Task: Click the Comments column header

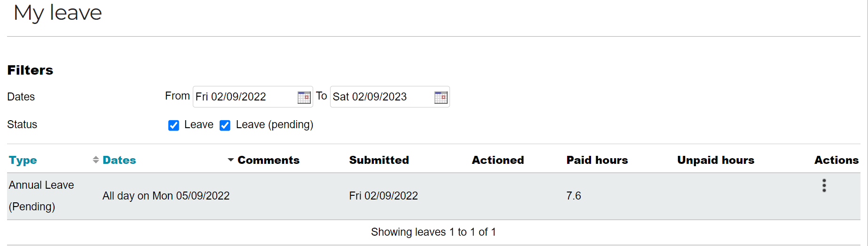Action: pyautogui.click(x=268, y=160)
